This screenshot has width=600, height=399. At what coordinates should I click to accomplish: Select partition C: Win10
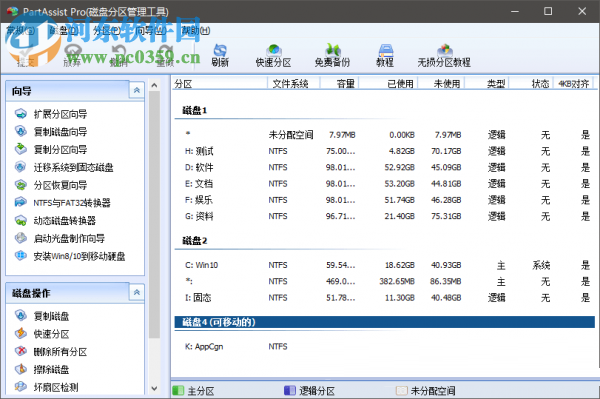point(385,265)
